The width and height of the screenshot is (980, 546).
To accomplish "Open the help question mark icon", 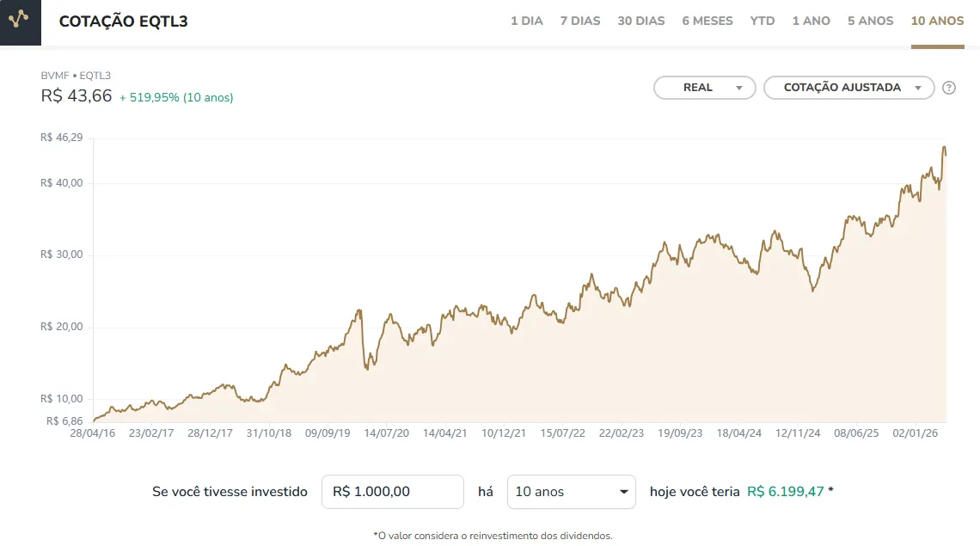I will 949,88.
